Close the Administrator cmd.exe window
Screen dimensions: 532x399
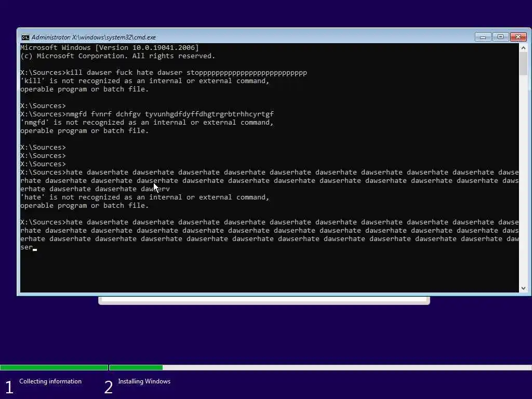[x=518, y=37]
